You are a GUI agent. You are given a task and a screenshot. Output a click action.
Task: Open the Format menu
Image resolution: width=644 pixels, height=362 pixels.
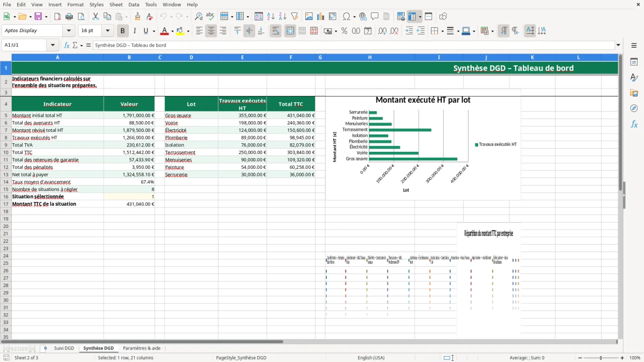(75, 4)
